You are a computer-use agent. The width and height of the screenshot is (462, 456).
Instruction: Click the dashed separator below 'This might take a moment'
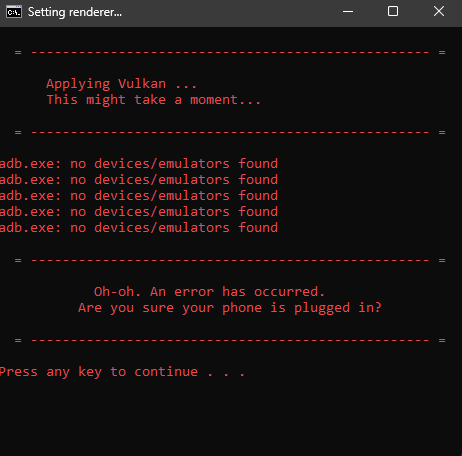[230, 132]
